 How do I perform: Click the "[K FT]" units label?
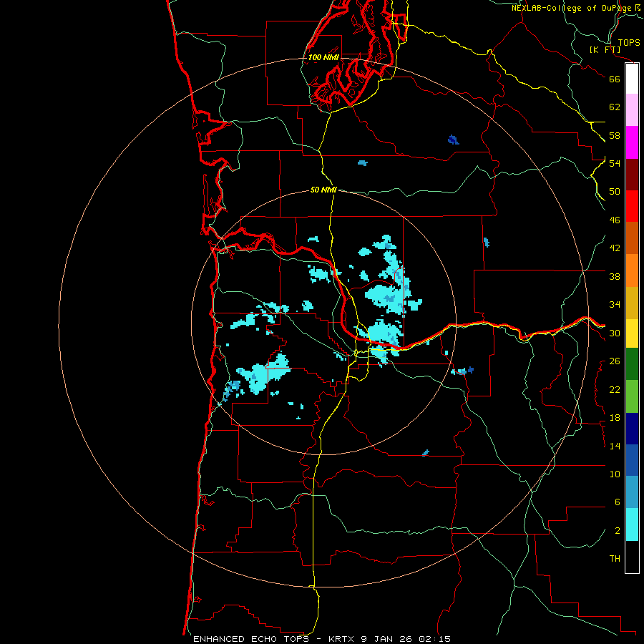pos(605,50)
